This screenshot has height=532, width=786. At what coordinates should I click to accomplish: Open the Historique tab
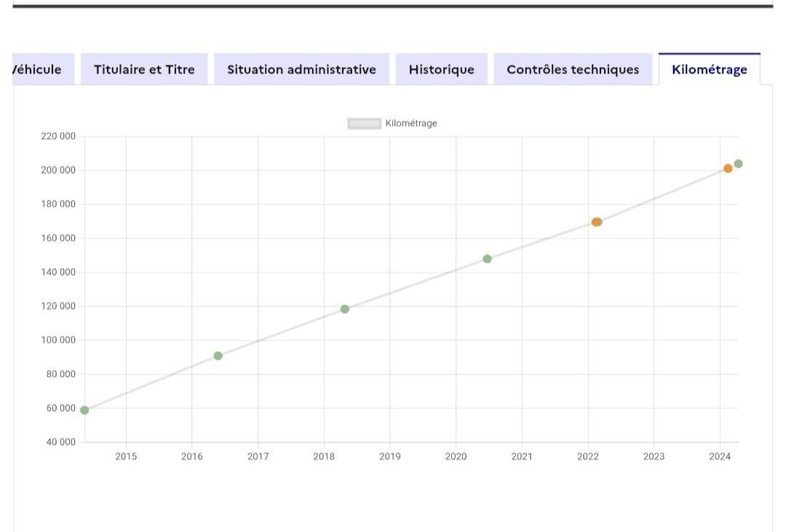point(442,69)
